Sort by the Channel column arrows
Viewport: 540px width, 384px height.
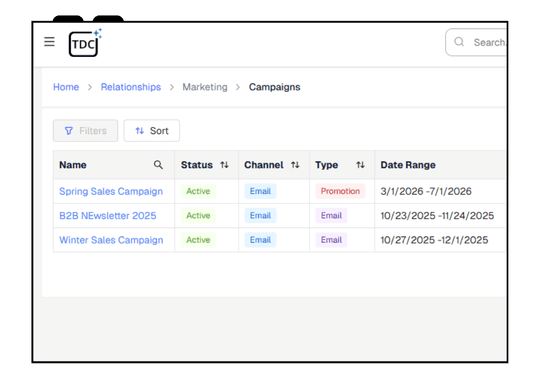tap(295, 165)
